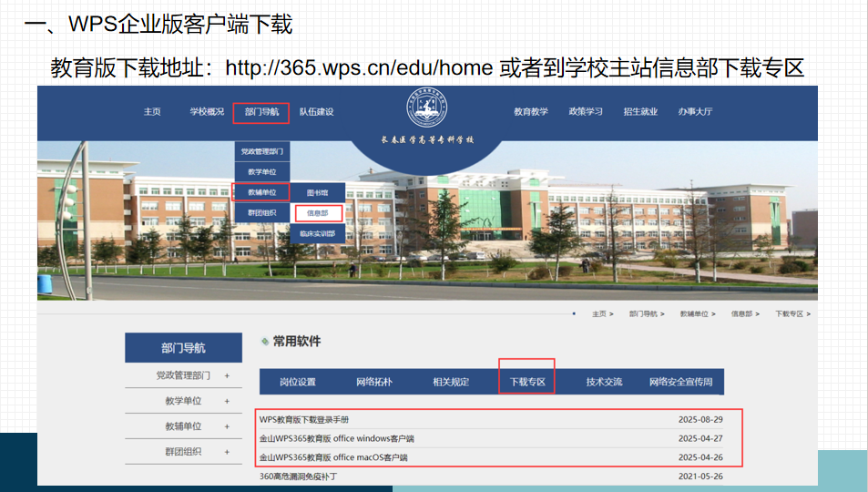Switch to the 相关规定 tab

tap(451, 382)
